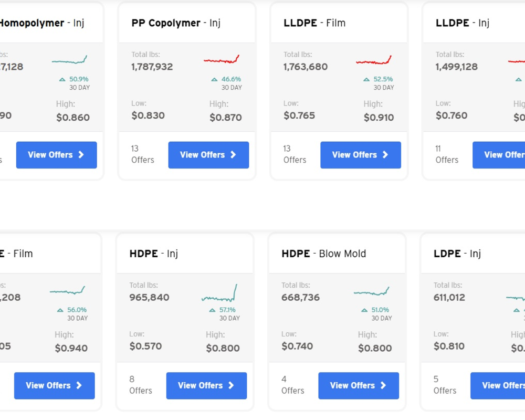Viewport: 525px width, 420px height.
Task: Select the HDPE - Blow Mold title
Action: coord(324,254)
